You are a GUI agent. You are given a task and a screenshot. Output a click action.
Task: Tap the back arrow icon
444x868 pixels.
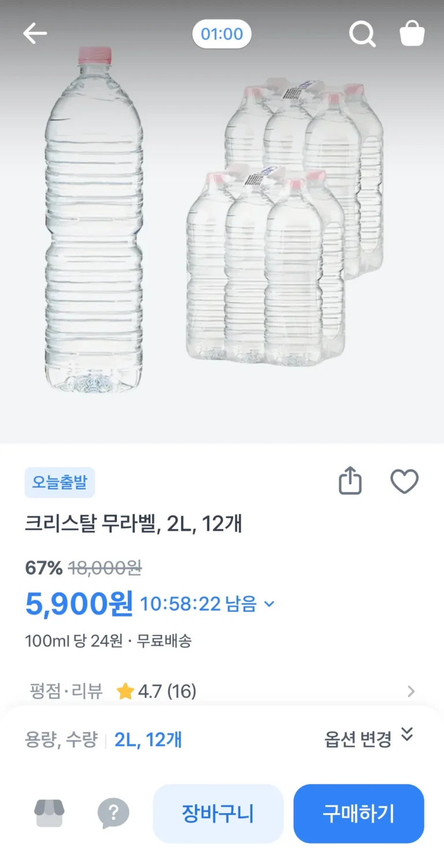(x=35, y=34)
